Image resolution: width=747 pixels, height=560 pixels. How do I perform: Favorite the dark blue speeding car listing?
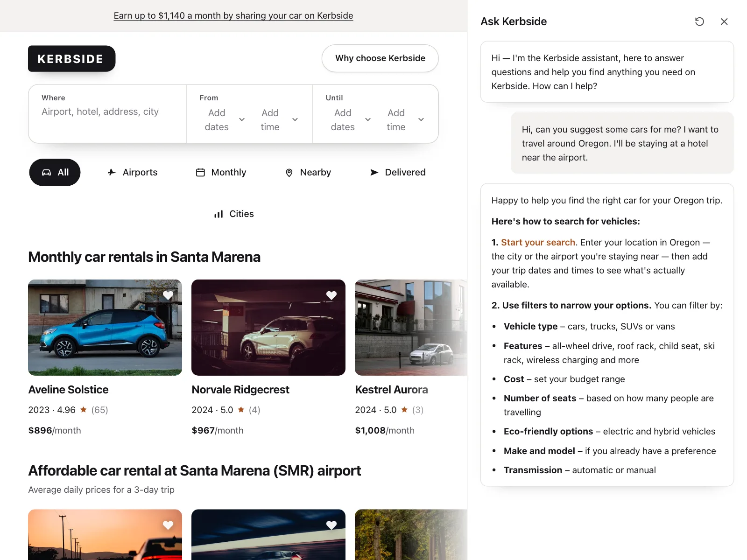click(331, 525)
